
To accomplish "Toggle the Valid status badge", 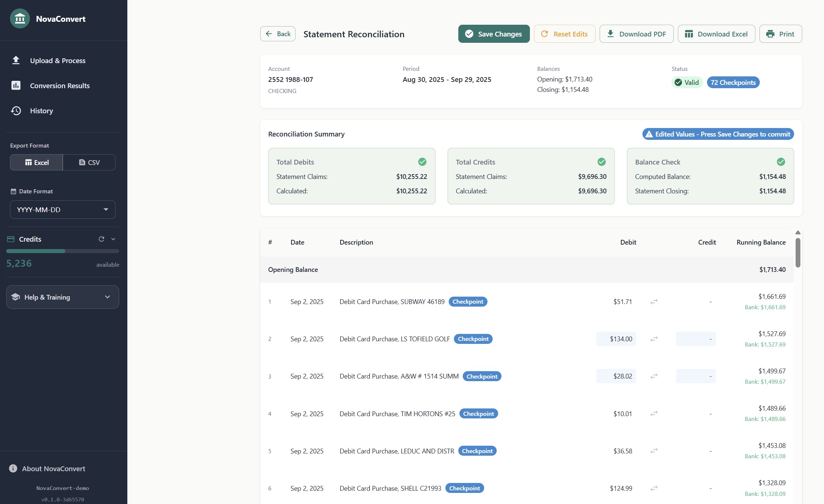I will (x=686, y=82).
